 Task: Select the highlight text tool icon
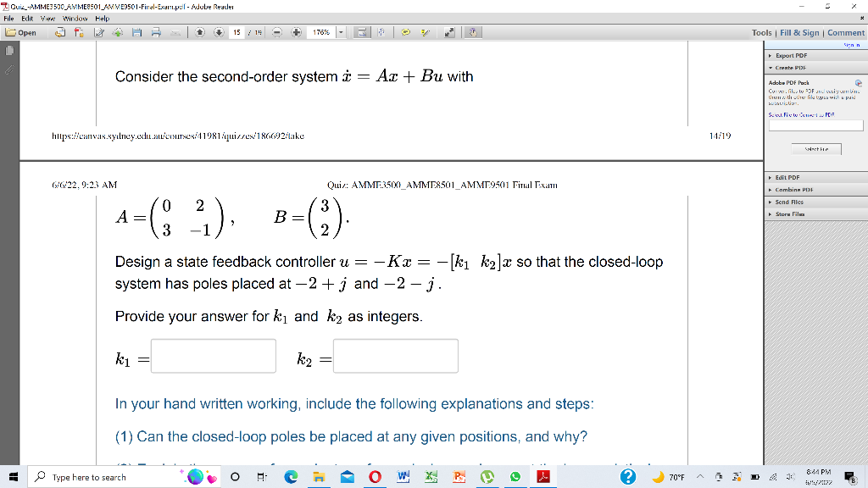pyautogui.click(x=426, y=33)
